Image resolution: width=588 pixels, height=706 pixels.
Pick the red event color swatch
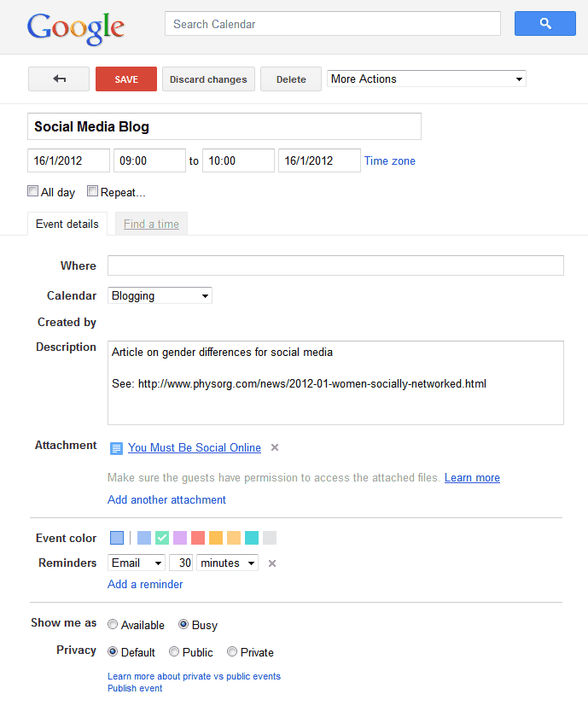(x=198, y=538)
